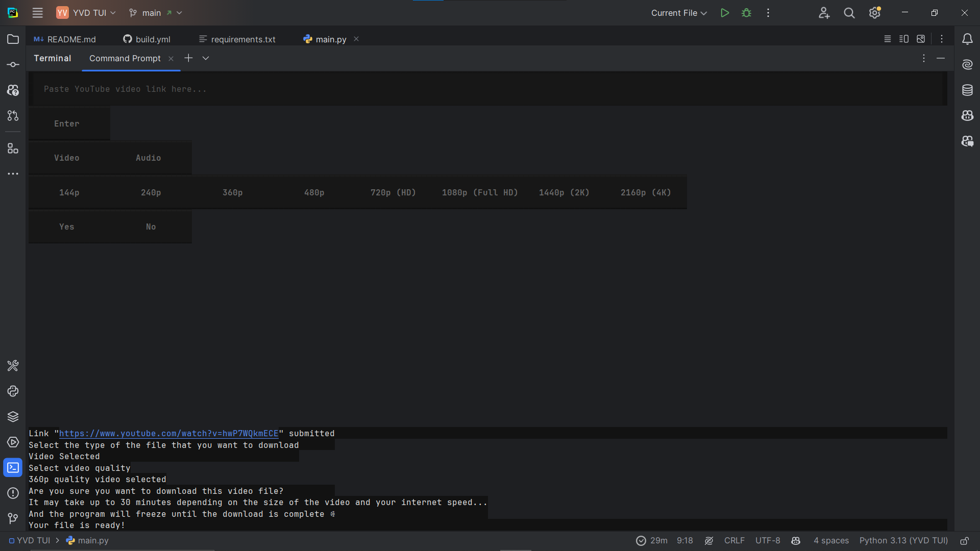Run the current file
980x551 pixels.
coord(724,13)
